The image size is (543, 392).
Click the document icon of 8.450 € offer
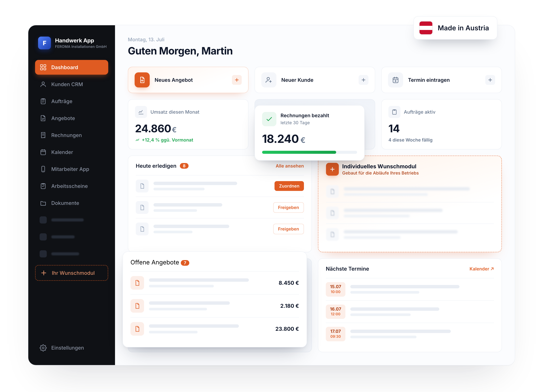(137, 283)
